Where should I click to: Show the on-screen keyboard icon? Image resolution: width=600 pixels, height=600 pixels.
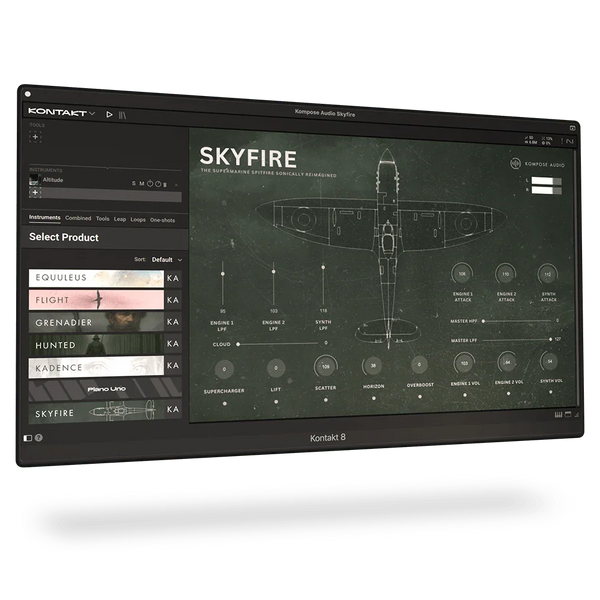click(559, 414)
